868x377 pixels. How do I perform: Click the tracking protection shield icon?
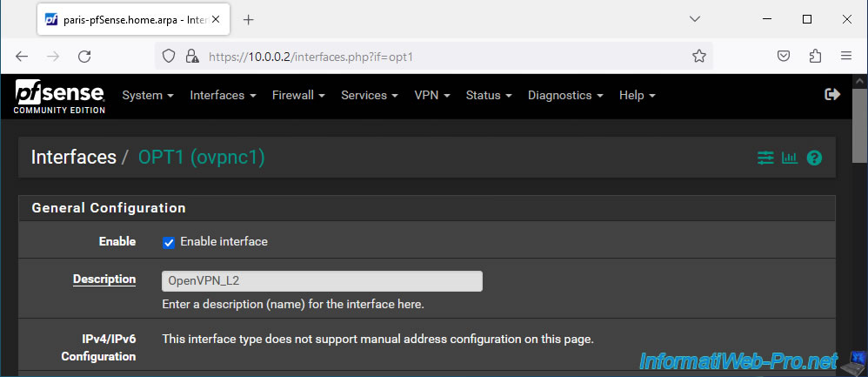coord(169,56)
